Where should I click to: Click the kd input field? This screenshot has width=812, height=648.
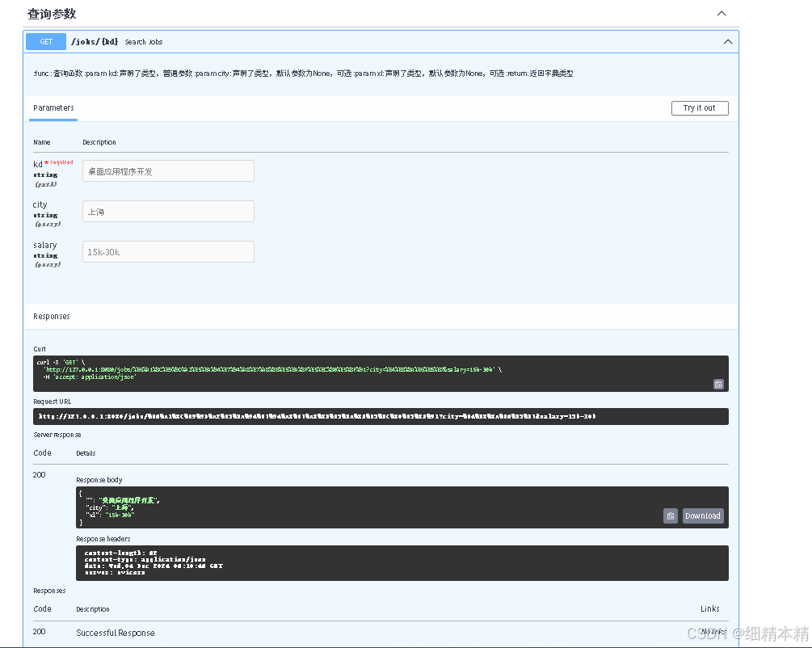168,171
